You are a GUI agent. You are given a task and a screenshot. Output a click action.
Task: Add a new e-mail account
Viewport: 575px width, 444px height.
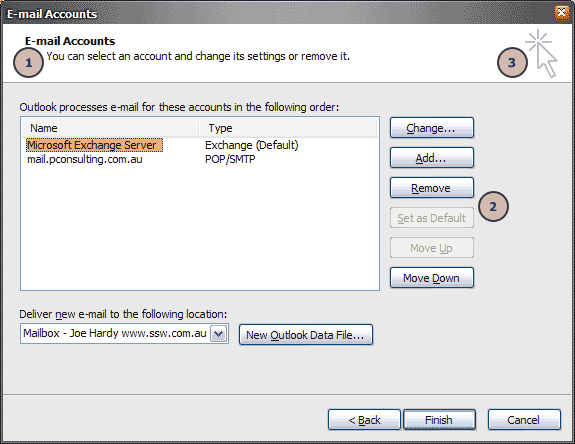tap(432, 158)
